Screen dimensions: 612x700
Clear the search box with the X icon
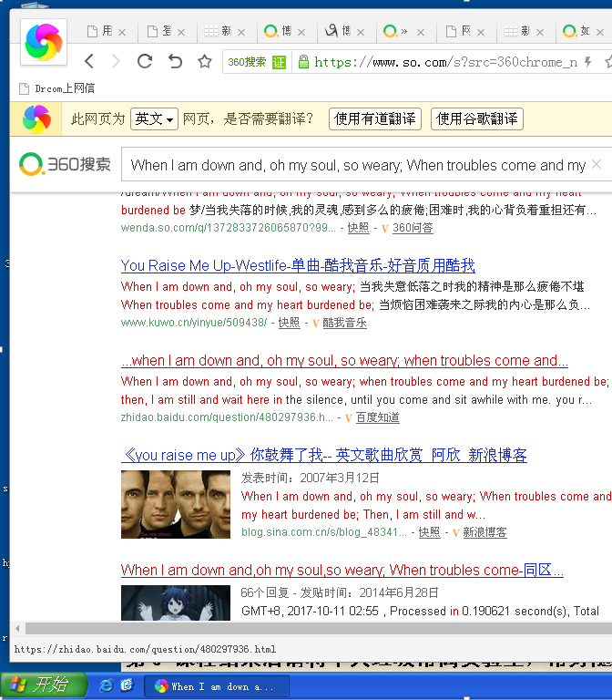pyautogui.click(x=597, y=164)
